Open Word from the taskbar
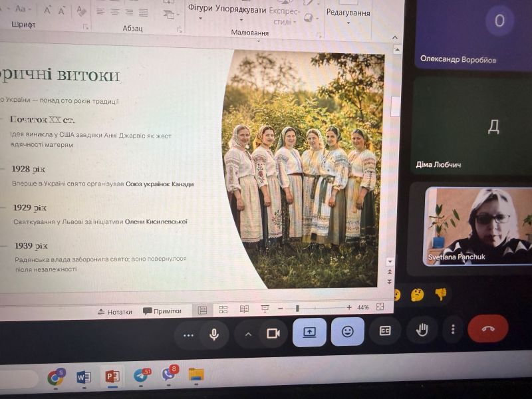The height and width of the screenshot is (399, 532). tap(84, 376)
